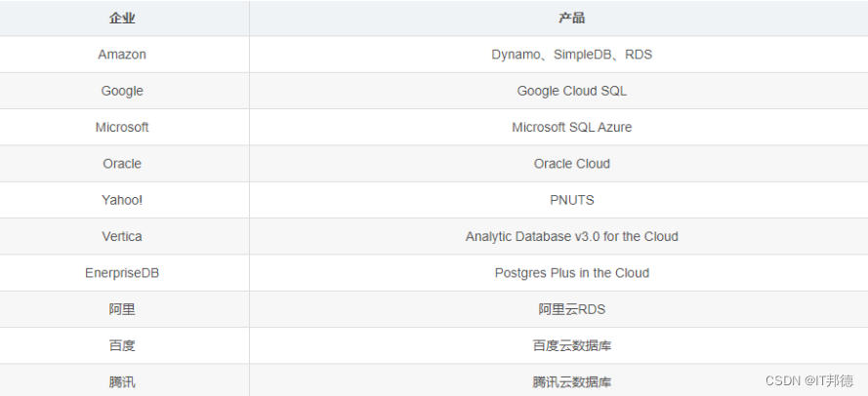
Task: Click the 腾讯 company cell
Action: (122, 381)
